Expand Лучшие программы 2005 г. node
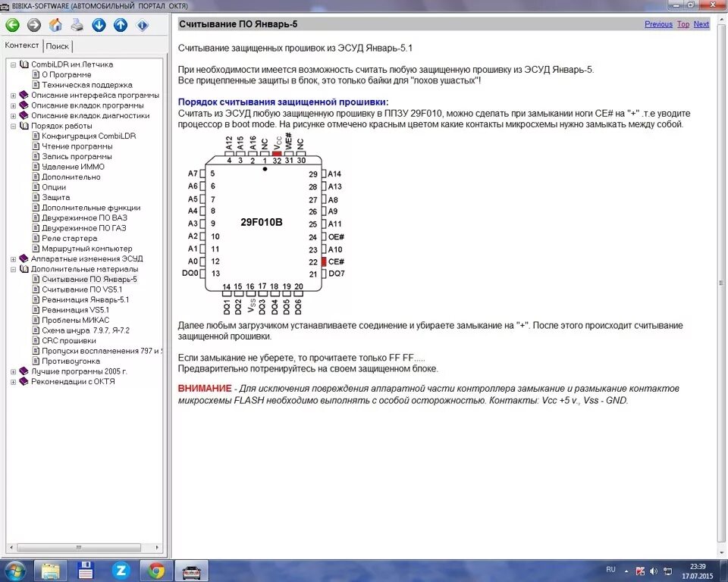The width and height of the screenshot is (728, 582). 13,371
